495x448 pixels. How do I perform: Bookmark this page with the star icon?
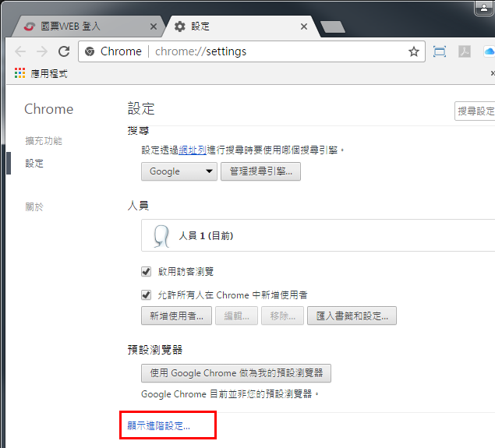point(414,51)
